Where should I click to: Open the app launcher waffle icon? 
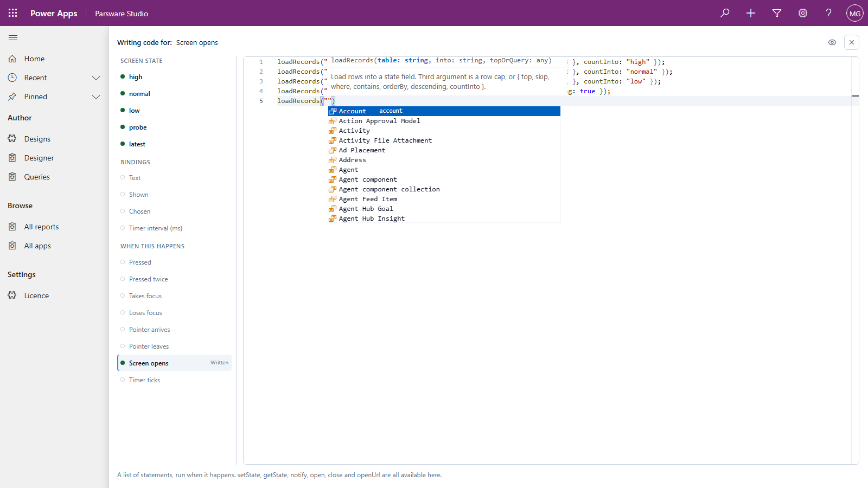pyautogui.click(x=13, y=13)
